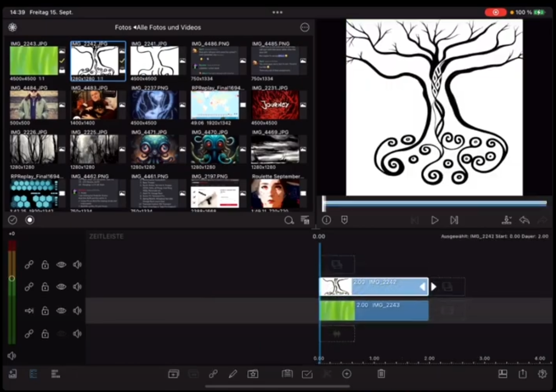
Task: Hide the top track with eye icon
Action: click(61, 265)
